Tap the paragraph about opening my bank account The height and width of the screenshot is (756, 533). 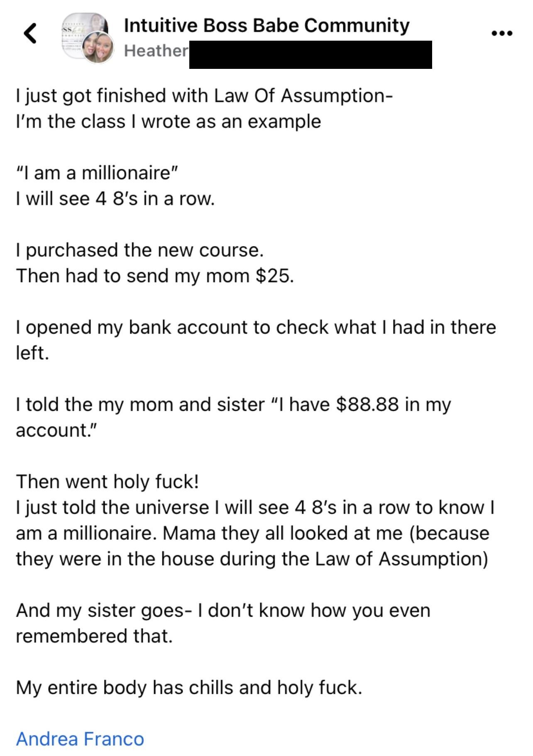click(x=256, y=340)
